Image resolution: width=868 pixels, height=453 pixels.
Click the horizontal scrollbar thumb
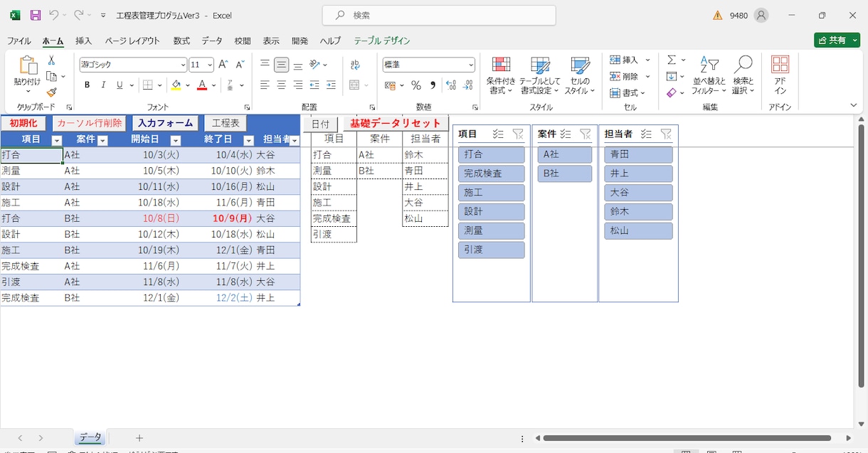[687, 438]
